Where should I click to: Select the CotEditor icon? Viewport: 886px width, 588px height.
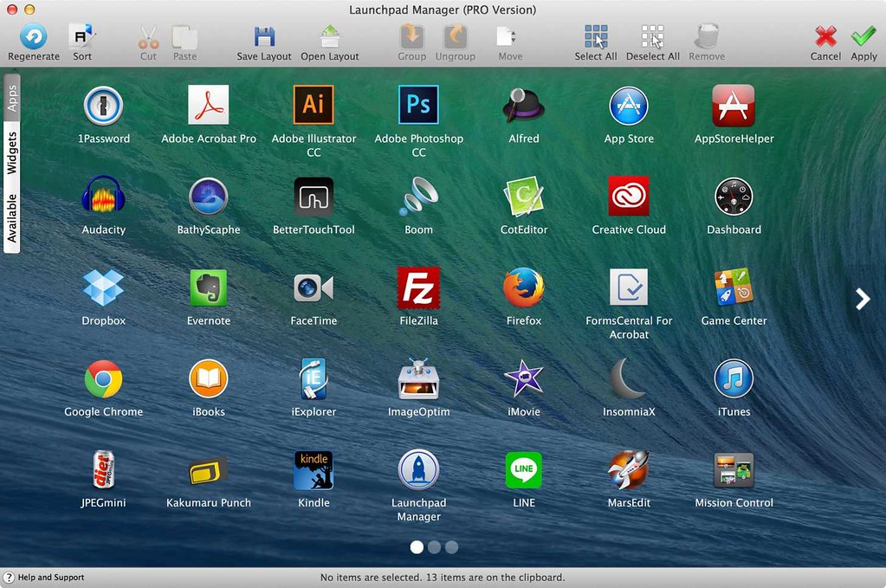(524, 196)
